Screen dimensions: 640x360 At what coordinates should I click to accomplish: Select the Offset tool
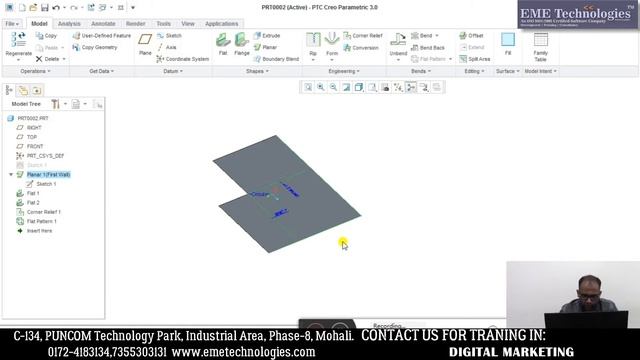click(x=471, y=36)
